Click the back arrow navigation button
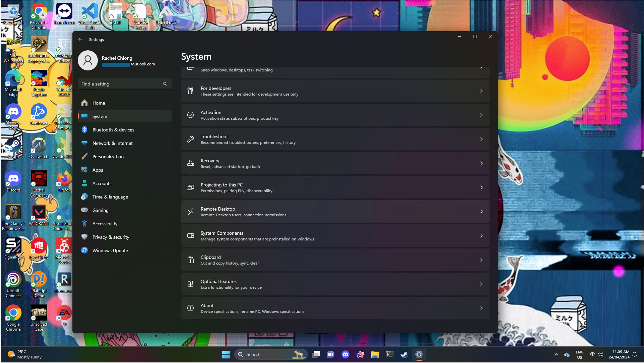Screen dimensions: 644x363 pyautogui.click(x=80, y=39)
